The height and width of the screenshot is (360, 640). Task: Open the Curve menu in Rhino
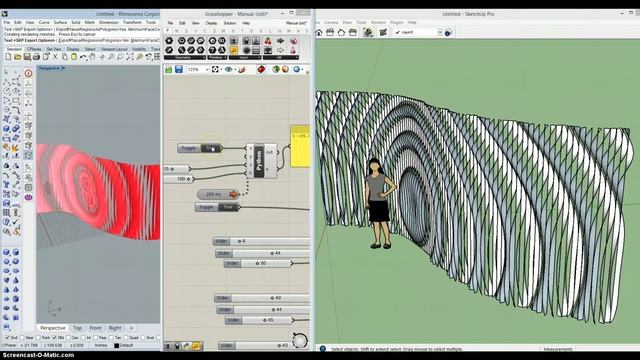[x=44, y=22]
